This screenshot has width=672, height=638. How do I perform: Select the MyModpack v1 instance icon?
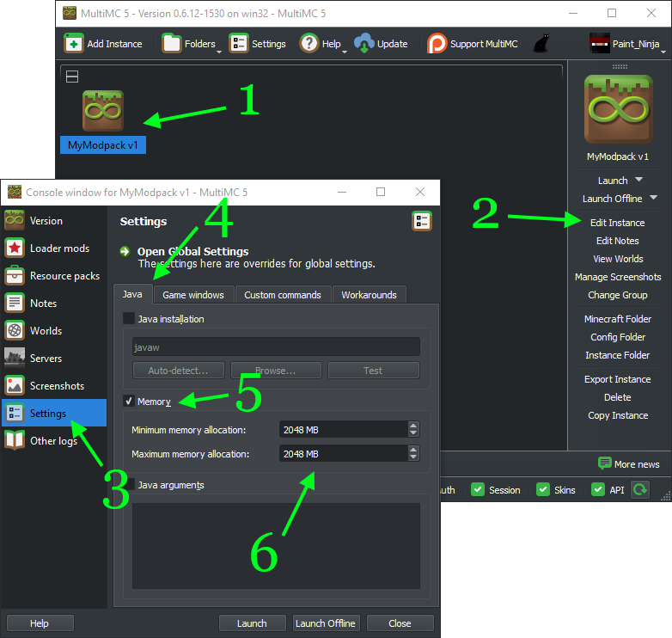pyautogui.click(x=103, y=111)
